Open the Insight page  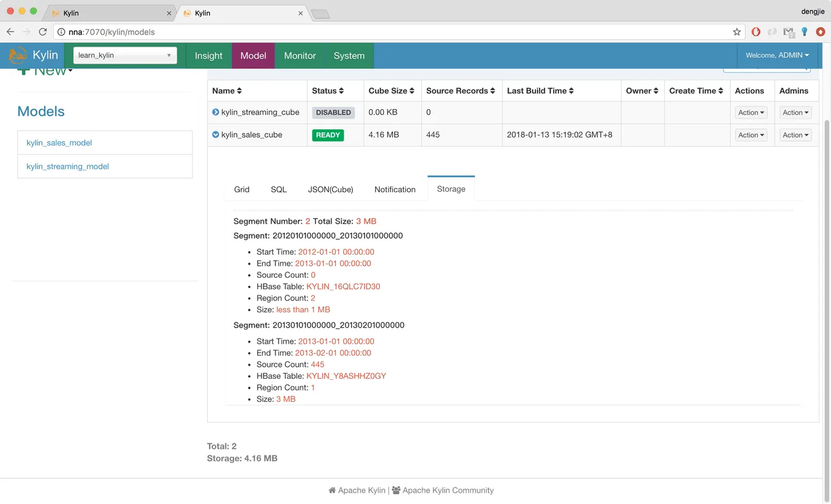(x=208, y=55)
